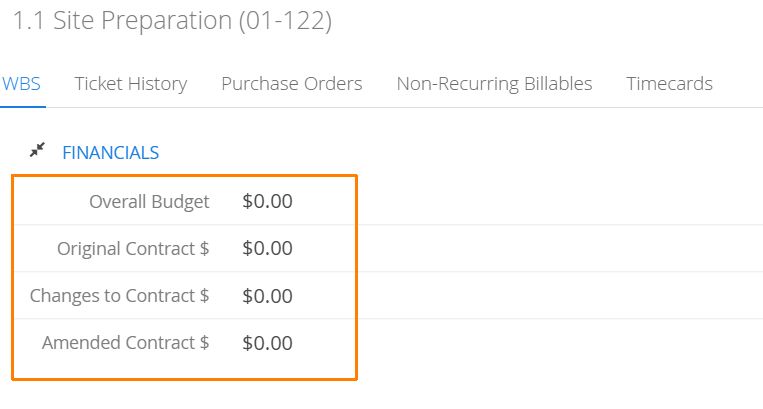Select the Overall Budget label

pos(149,202)
